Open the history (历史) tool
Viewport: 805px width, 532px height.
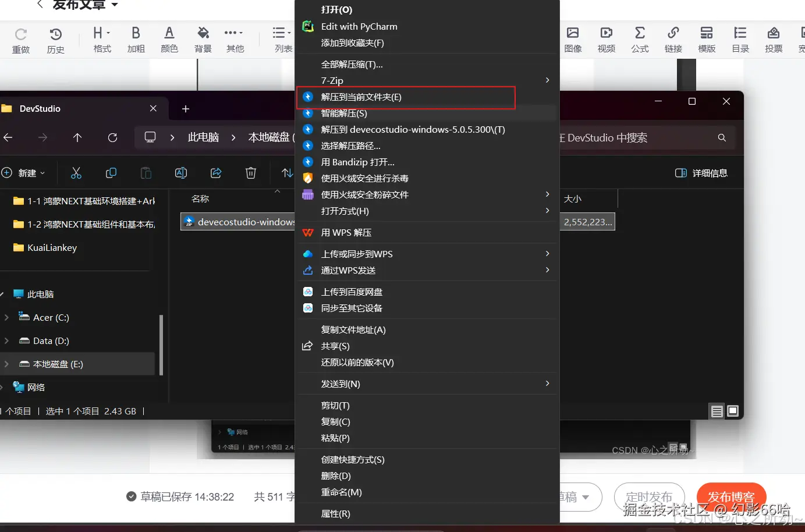coord(56,34)
